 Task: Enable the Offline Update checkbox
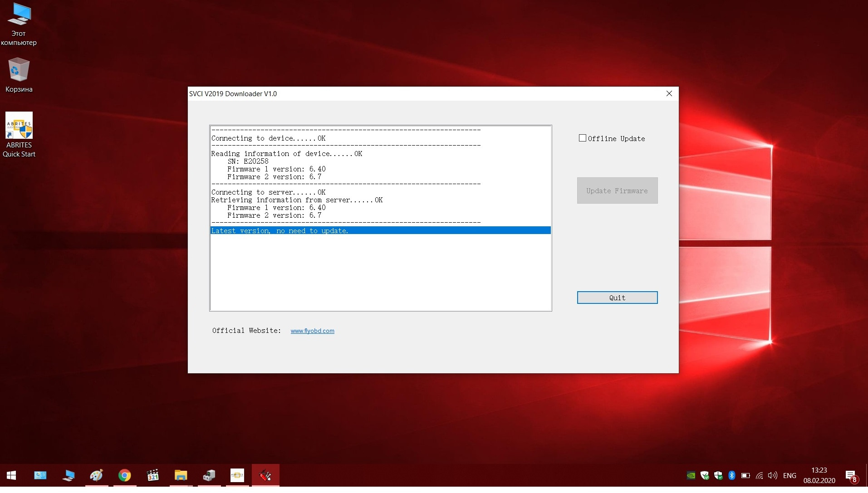[x=583, y=138]
